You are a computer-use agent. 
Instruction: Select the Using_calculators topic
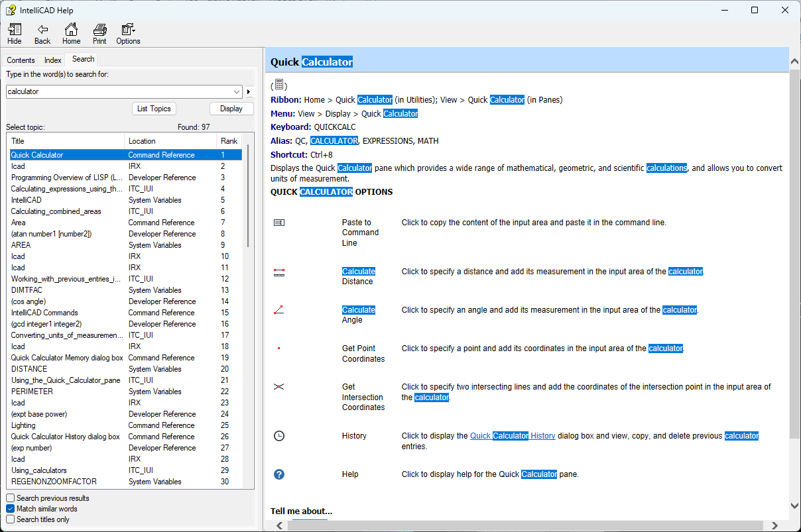point(125,470)
